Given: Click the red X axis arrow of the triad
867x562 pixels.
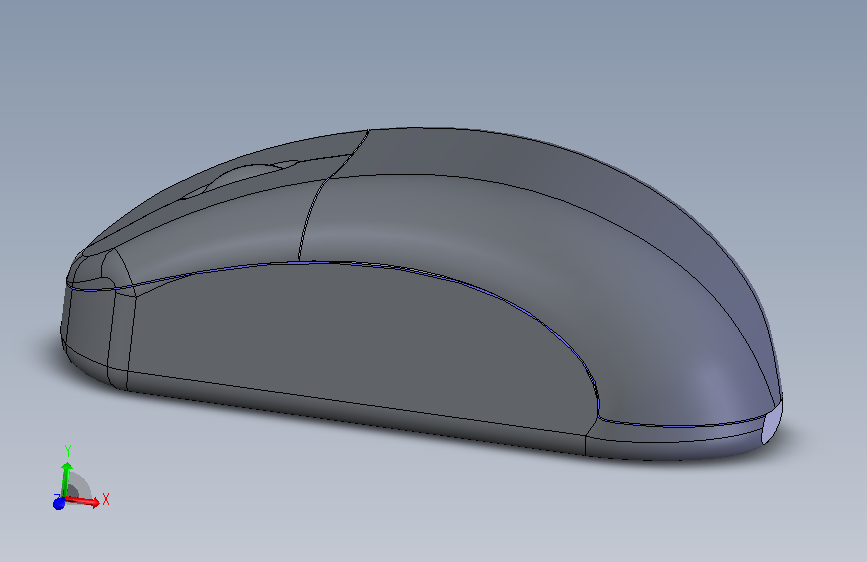Looking at the screenshot, I should [x=83, y=501].
